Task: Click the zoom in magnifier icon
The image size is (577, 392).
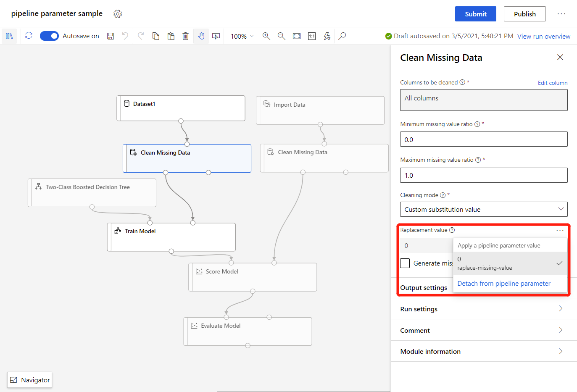Action: [x=266, y=36]
